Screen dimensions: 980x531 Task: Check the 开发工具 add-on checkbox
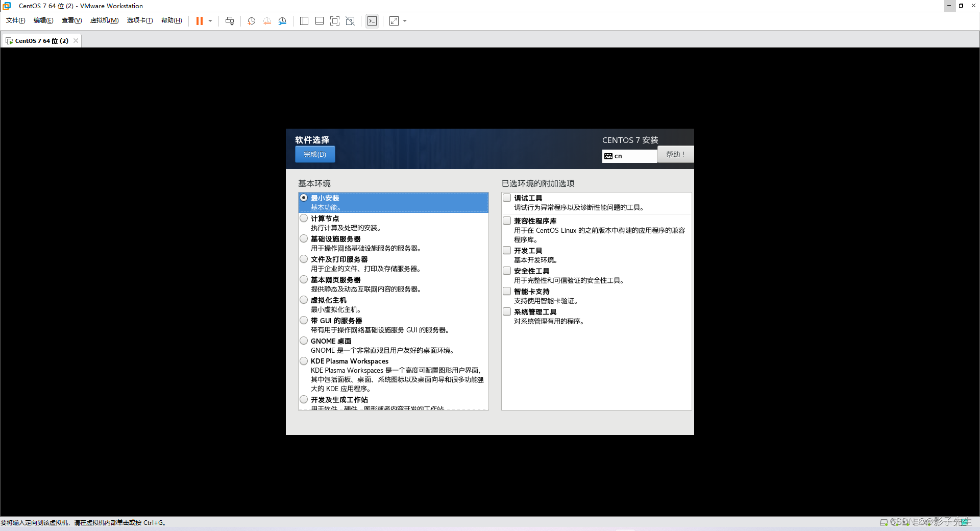(507, 250)
